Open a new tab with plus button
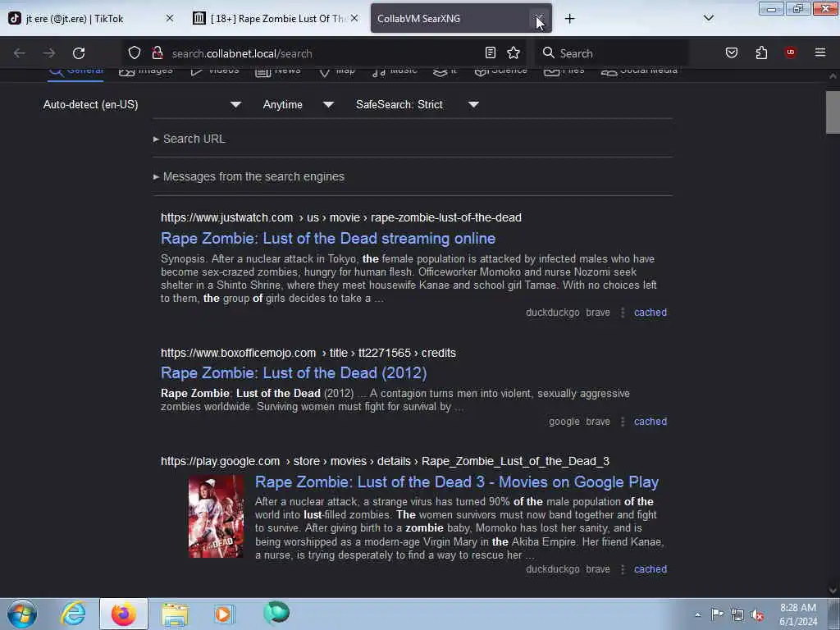Image resolution: width=840 pixels, height=630 pixels. click(569, 19)
